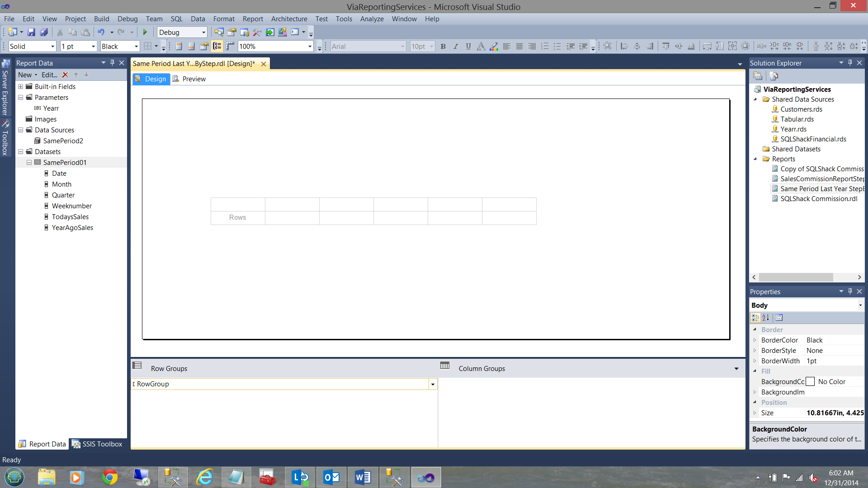Click Show All Files icon in Solution Explorer
The width and height of the screenshot is (868, 488).
(x=774, y=76)
